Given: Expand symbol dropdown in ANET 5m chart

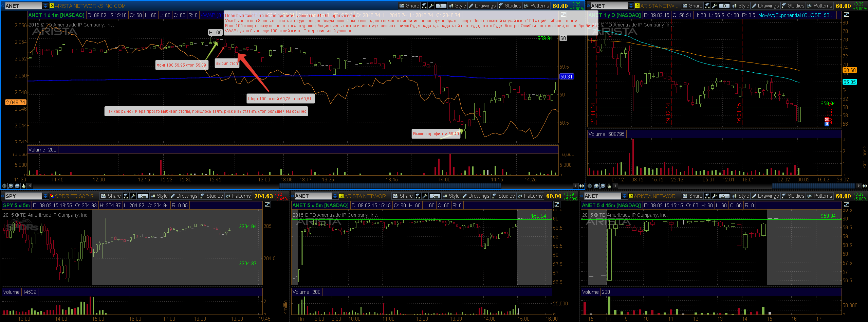Looking at the screenshot, I should (x=335, y=196).
